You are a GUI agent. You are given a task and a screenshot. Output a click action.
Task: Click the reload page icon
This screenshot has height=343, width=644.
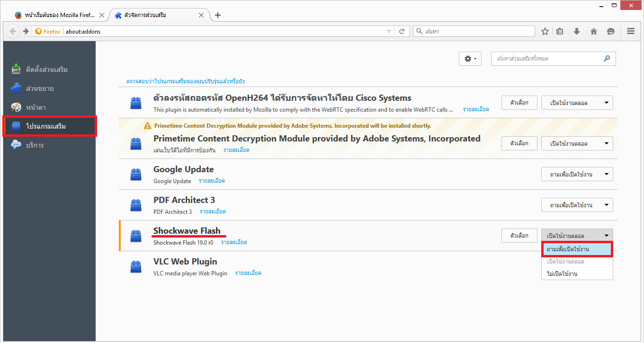[402, 31]
